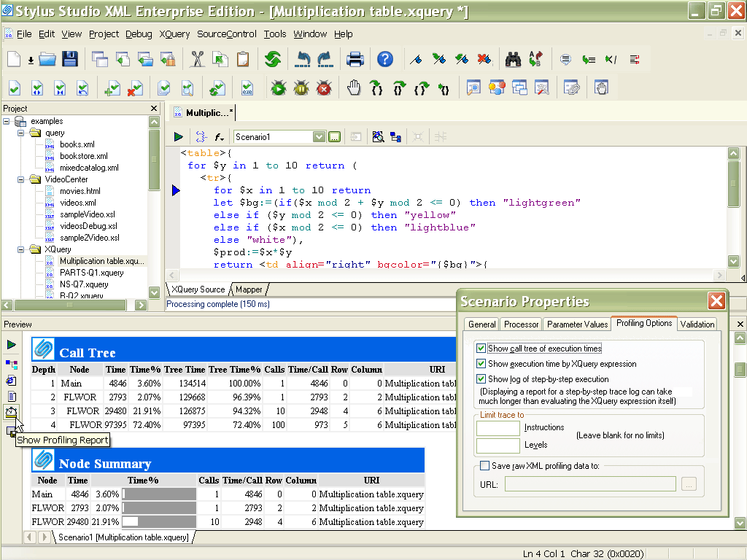Preview result in Internet Explorer from the sidebar
The height and width of the screenshot is (560, 747).
(x=11, y=380)
